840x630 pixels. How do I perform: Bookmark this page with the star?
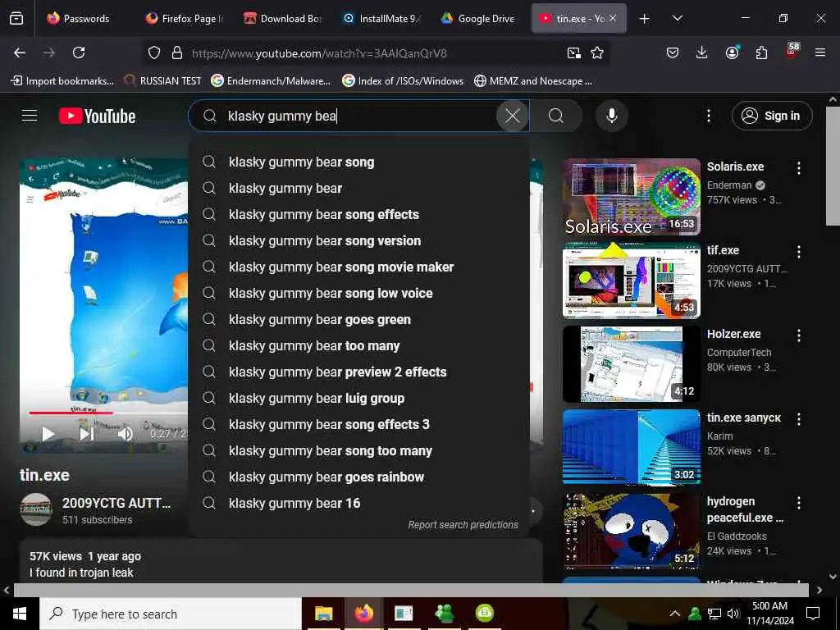(597, 52)
